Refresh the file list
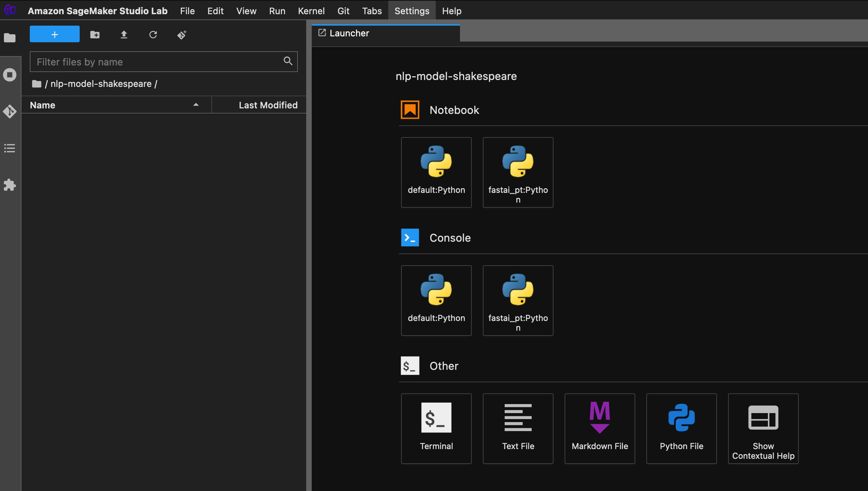The width and height of the screenshot is (868, 491). coord(153,35)
